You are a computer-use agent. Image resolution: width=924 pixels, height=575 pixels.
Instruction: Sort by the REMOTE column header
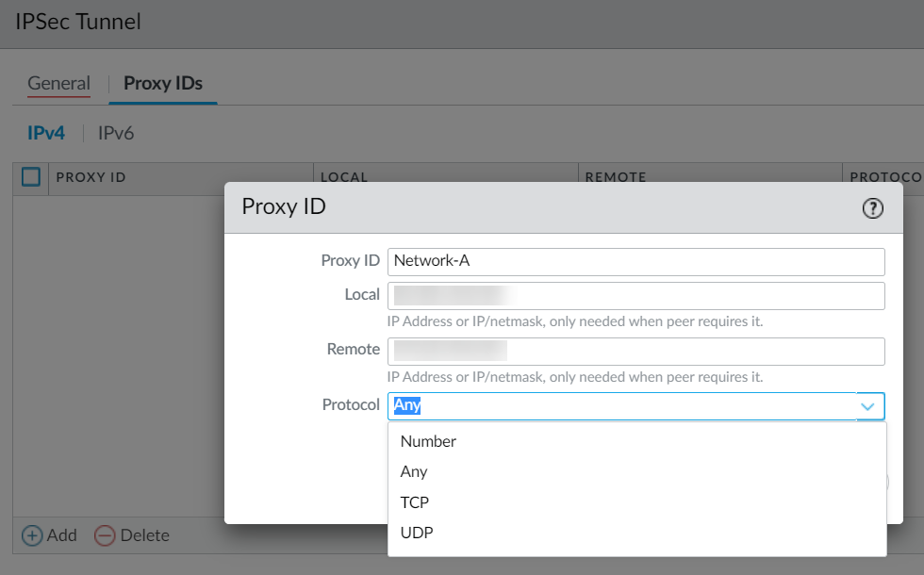pyautogui.click(x=616, y=177)
